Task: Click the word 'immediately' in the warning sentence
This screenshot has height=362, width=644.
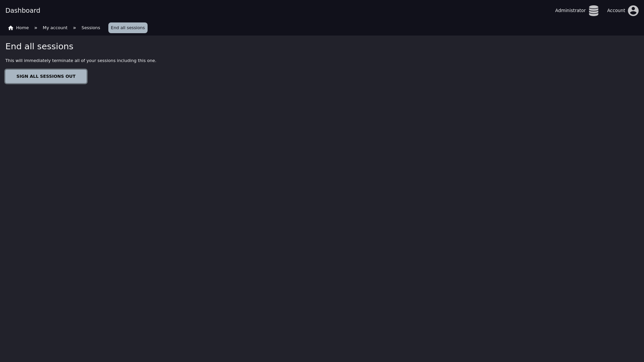Action: pyautogui.click(x=37, y=61)
